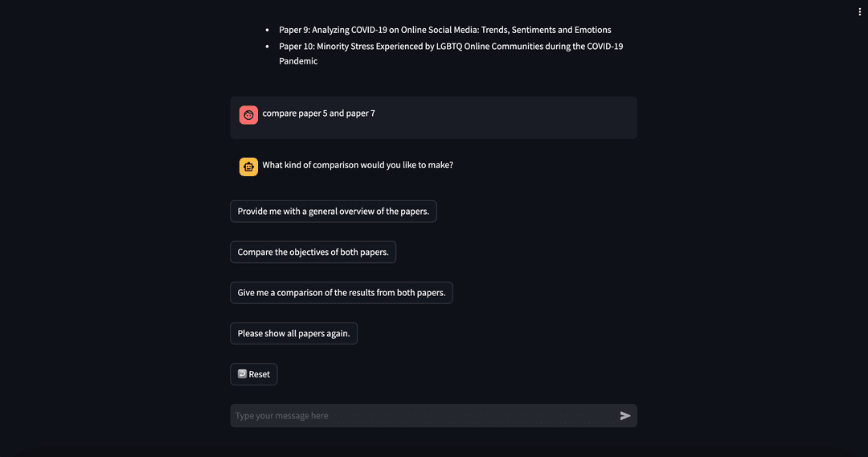Click the word 'Pandemic' under Paper 10

point(298,61)
